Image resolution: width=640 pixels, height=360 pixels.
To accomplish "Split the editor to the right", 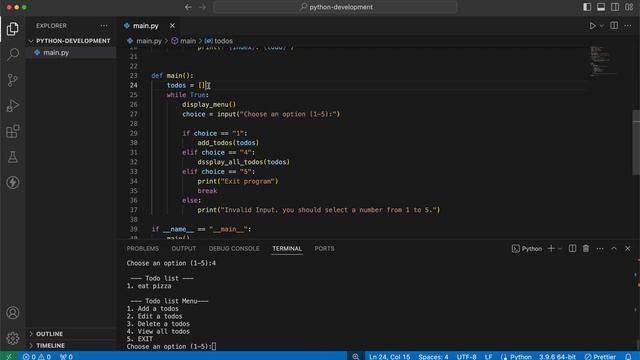I will tap(614, 26).
